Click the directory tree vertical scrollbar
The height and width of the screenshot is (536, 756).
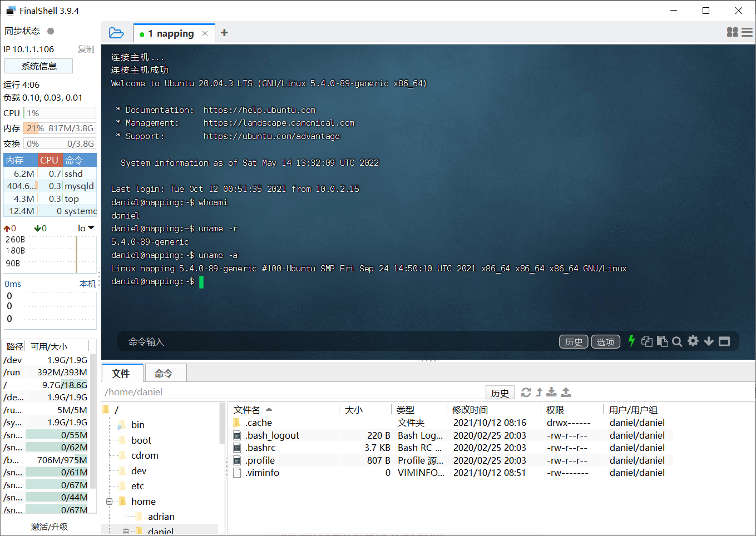[222, 424]
